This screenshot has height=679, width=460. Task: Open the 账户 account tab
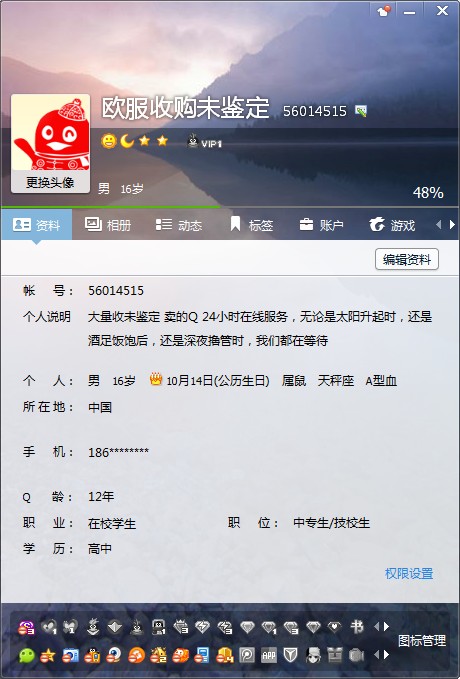[321, 225]
